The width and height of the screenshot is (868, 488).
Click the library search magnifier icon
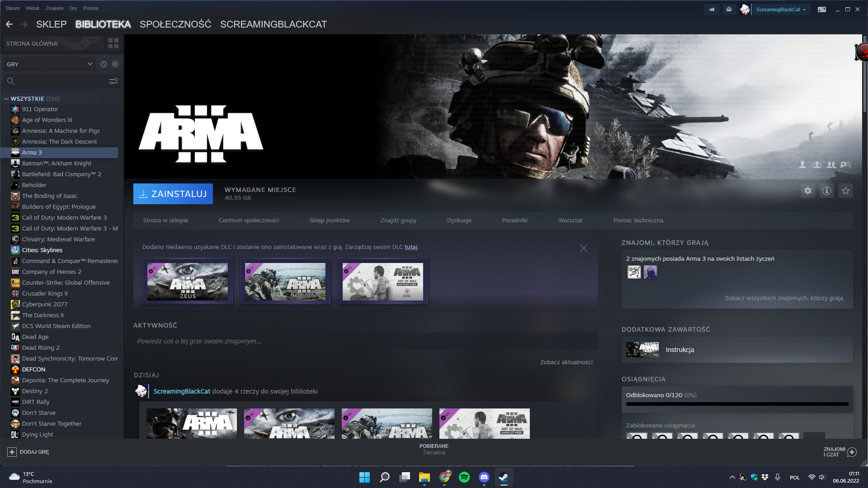(x=11, y=81)
